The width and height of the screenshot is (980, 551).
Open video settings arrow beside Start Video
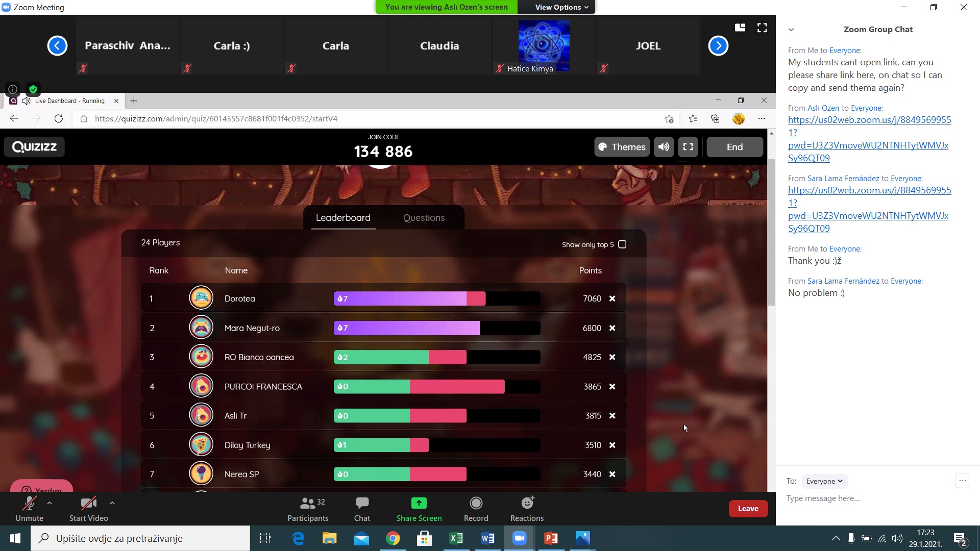(x=112, y=503)
